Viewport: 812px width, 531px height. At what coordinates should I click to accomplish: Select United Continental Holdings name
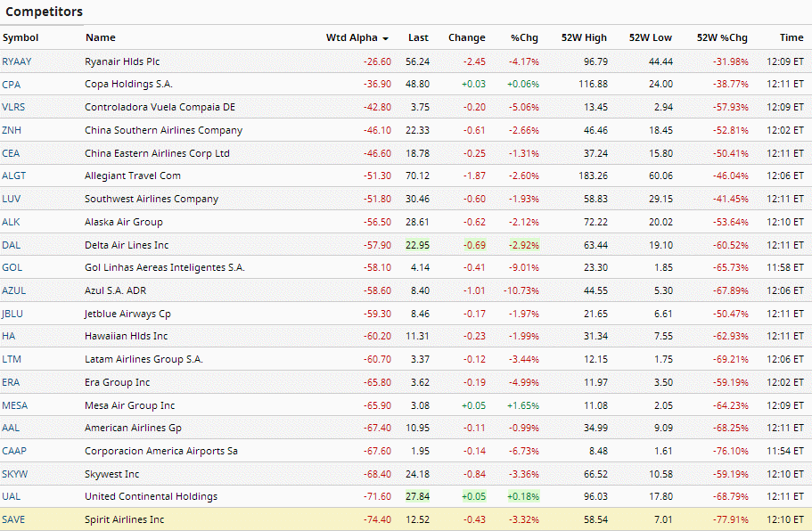tap(152, 497)
